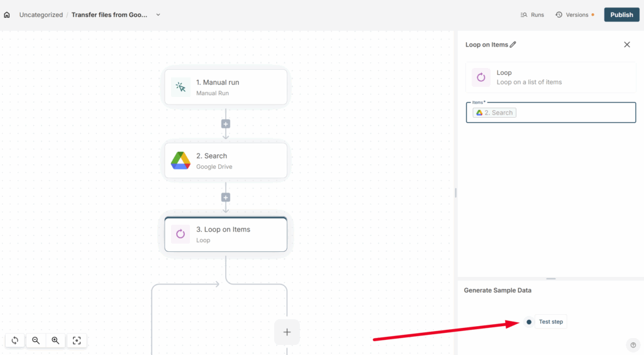Select the Loop on Items step
This screenshot has width=644, height=355.
pos(226,234)
